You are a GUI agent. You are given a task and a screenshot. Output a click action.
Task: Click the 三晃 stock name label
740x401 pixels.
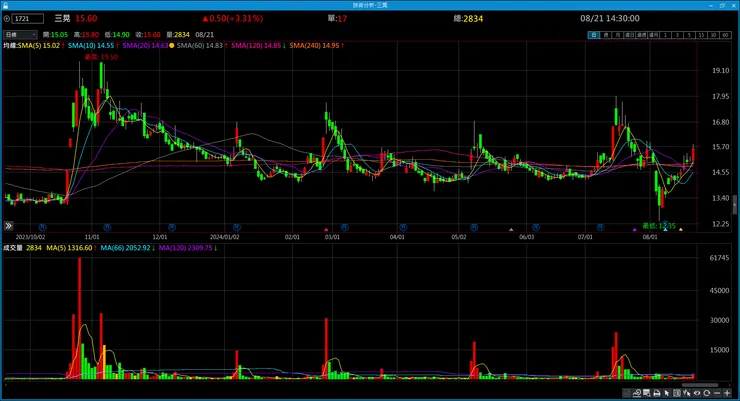62,18
